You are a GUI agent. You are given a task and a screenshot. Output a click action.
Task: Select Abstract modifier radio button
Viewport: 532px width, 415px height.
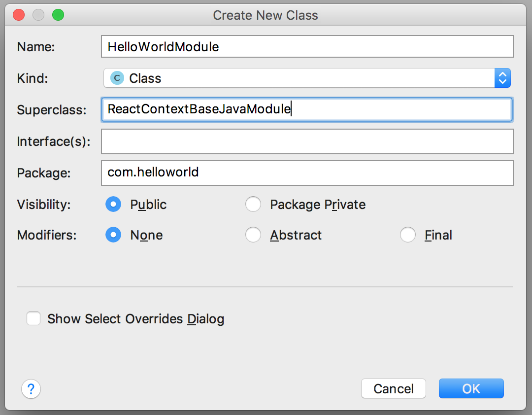point(253,235)
